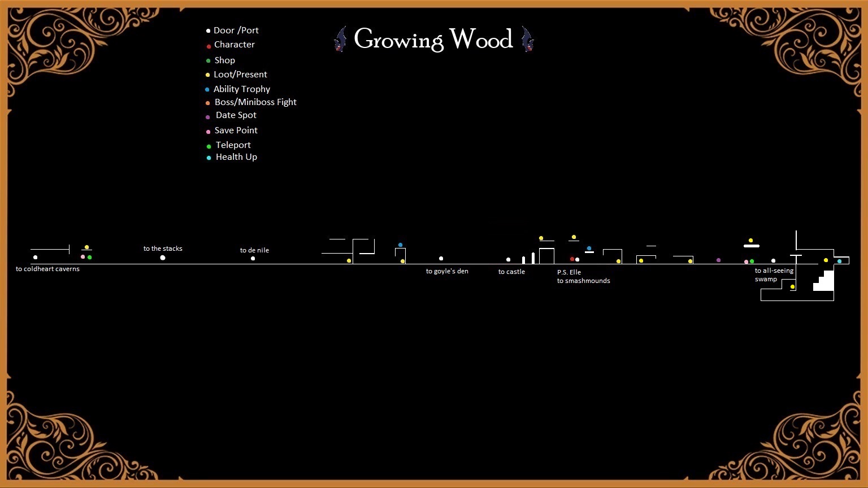
Task: Click the 'Date Spot' legend label
Action: pyautogui.click(x=236, y=115)
